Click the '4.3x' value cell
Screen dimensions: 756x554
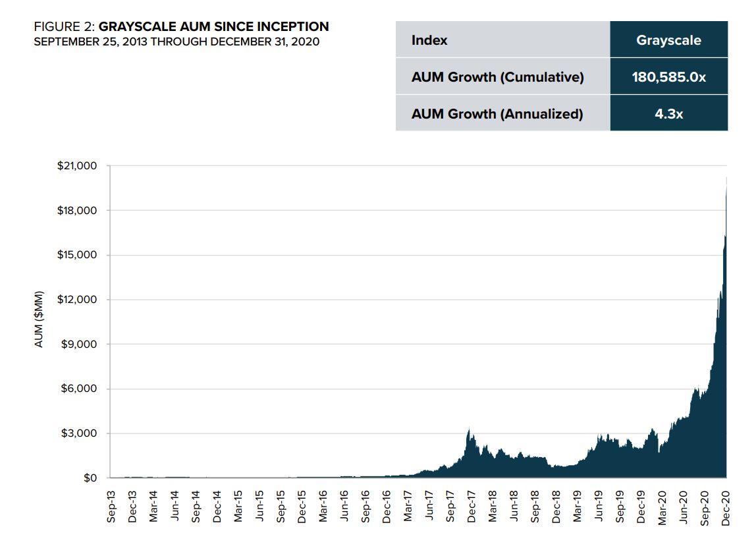(x=668, y=114)
